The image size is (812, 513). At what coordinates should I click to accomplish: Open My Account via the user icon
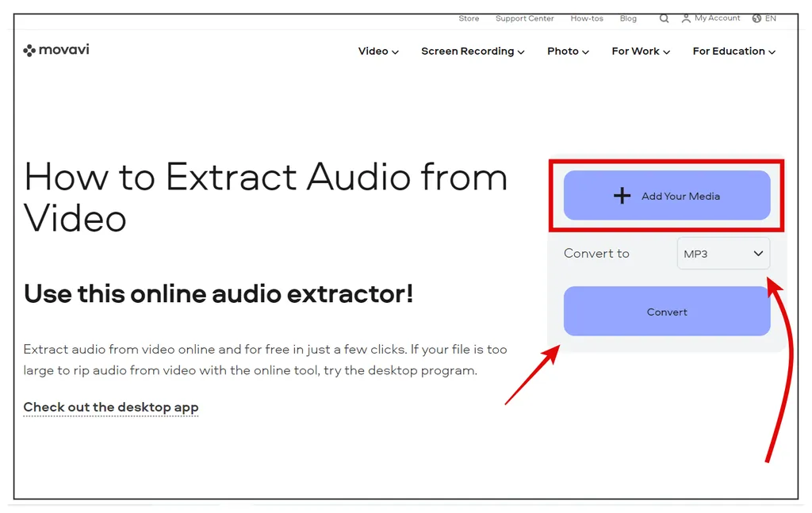click(686, 18)
